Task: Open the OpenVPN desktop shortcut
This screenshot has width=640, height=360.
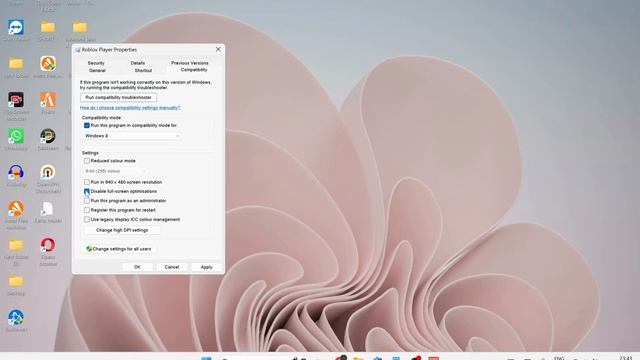Action: point(48,172)
